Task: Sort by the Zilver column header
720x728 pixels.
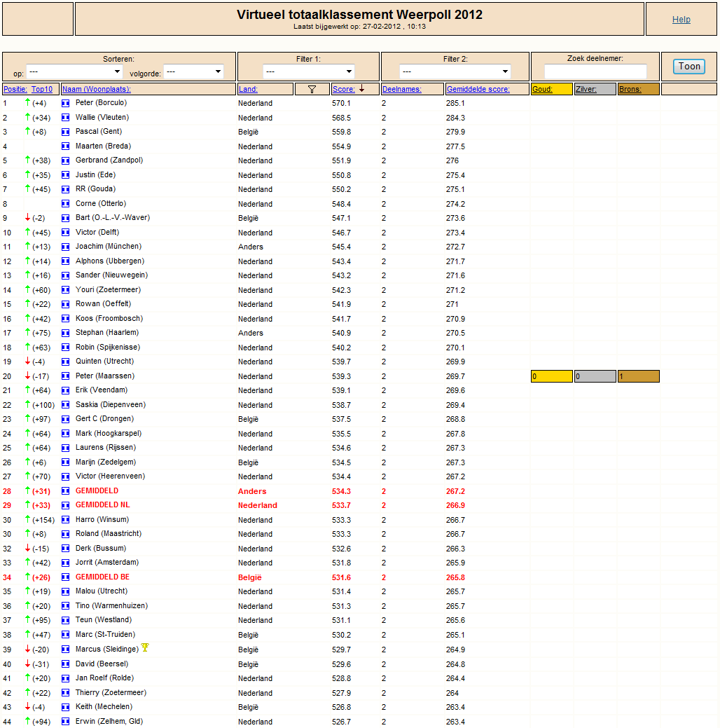Action: (x=586, y=89)
